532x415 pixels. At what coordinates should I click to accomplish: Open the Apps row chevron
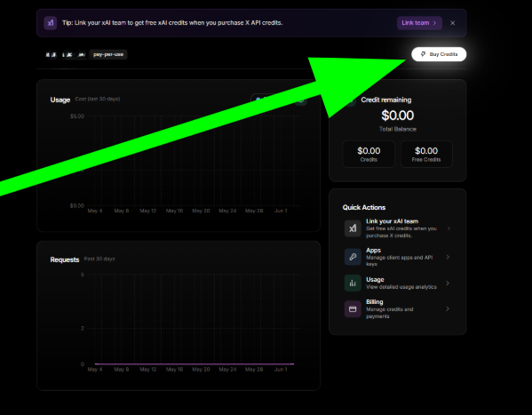point(448,257)
